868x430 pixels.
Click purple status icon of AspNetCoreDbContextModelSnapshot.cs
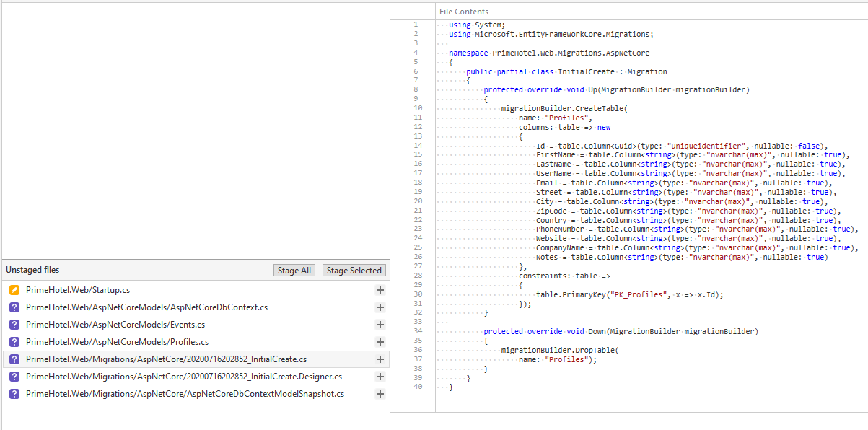14,394
